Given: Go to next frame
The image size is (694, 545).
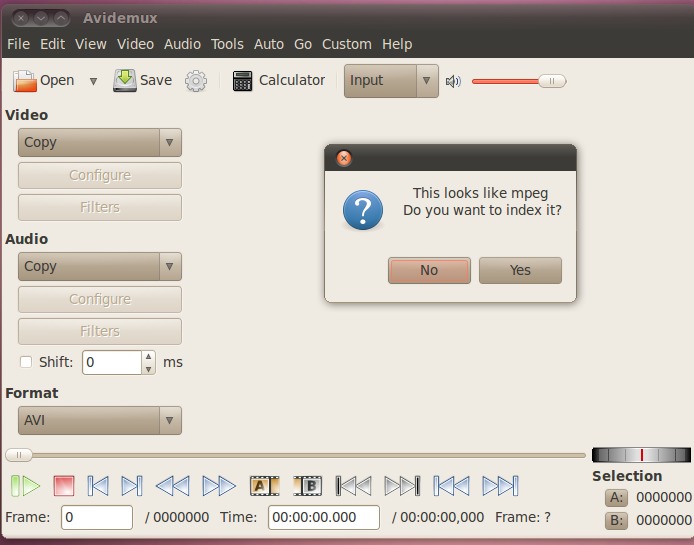Looking at the screenshot, I should (132, 486).
